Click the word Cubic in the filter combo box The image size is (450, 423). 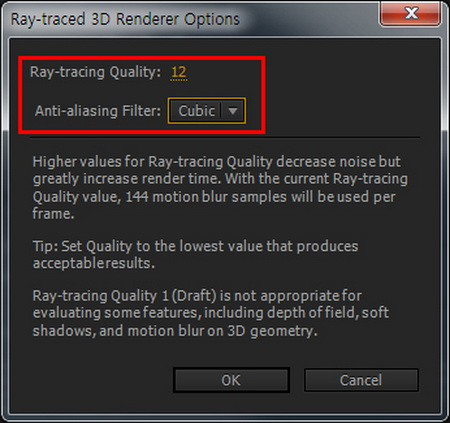[x=196, y=111]
